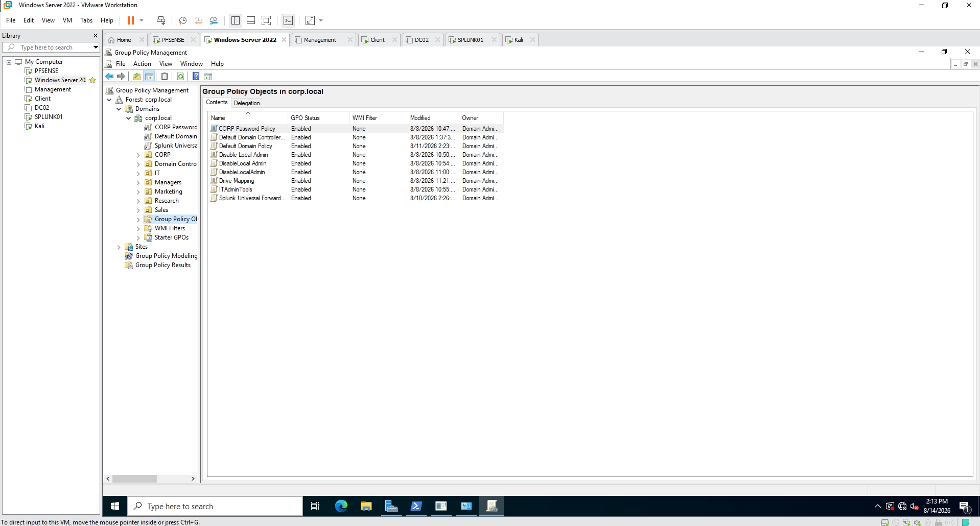Sort list by the Owner column header
980x526 pixels.
(x=481, y=118)
